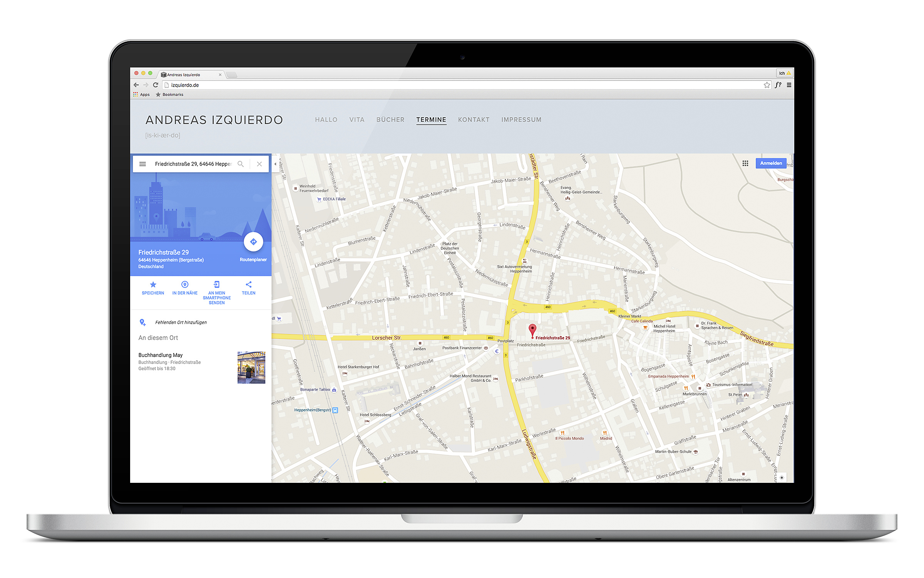
Task: Click the browser forward arrow
Action: pos(146,85)
